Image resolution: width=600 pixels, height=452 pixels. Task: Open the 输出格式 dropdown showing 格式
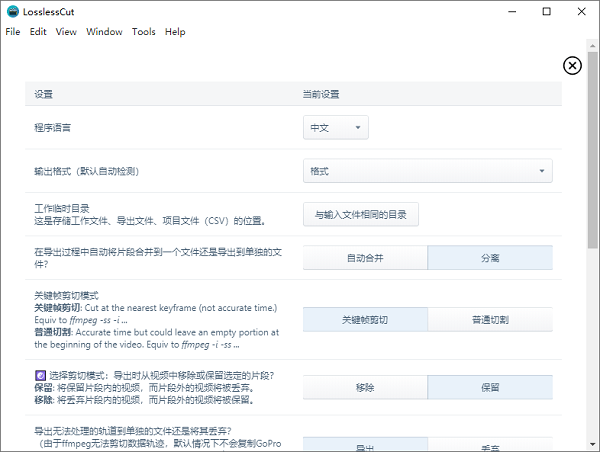[x=427, y=171]
